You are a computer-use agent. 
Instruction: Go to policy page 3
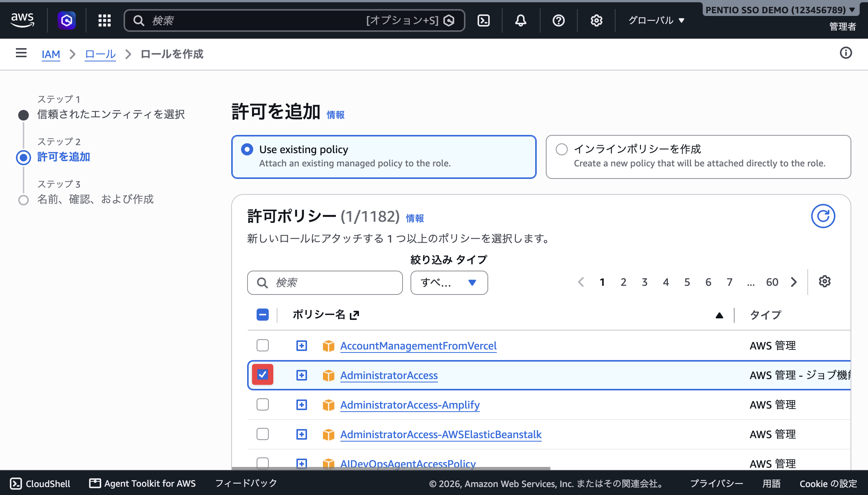point(645,282)
